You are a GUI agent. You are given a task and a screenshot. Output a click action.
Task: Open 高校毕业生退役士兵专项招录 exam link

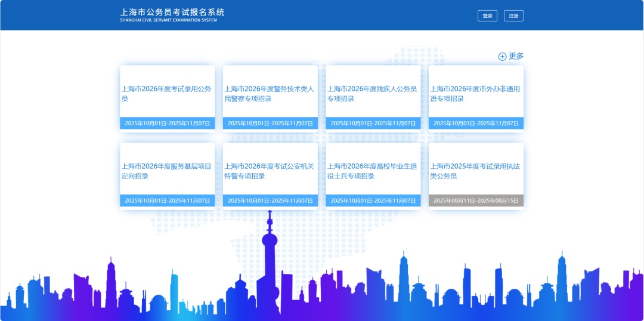click(x=373, y=171)
